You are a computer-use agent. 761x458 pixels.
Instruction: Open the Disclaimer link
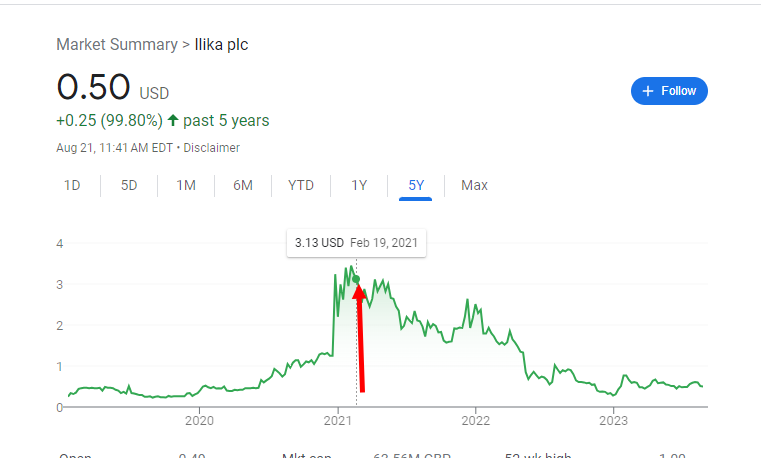[212, 148]
